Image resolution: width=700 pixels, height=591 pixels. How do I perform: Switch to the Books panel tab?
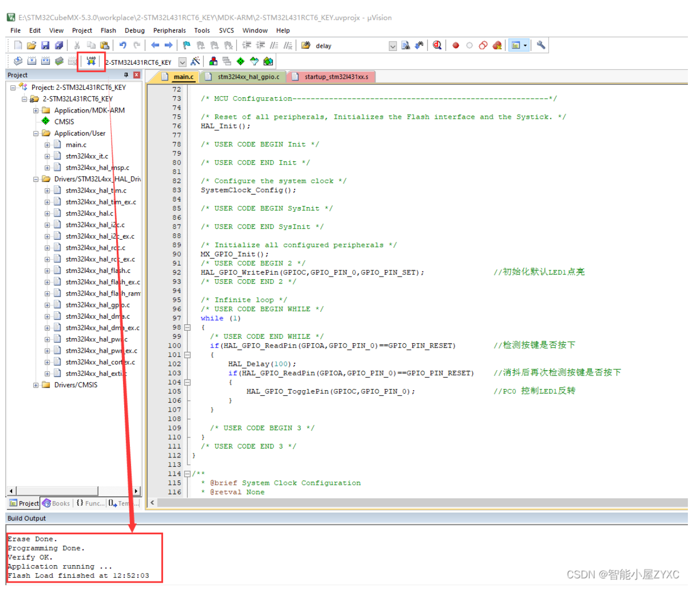click(x=56, y=503)
